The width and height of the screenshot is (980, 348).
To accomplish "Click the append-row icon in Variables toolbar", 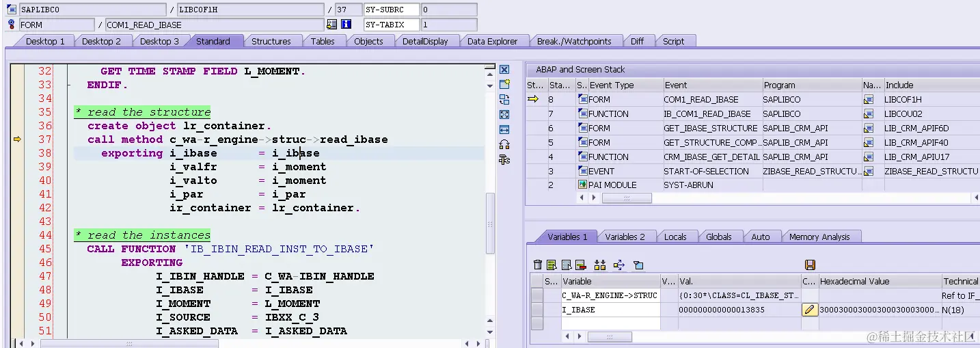I will pos(566,265).
